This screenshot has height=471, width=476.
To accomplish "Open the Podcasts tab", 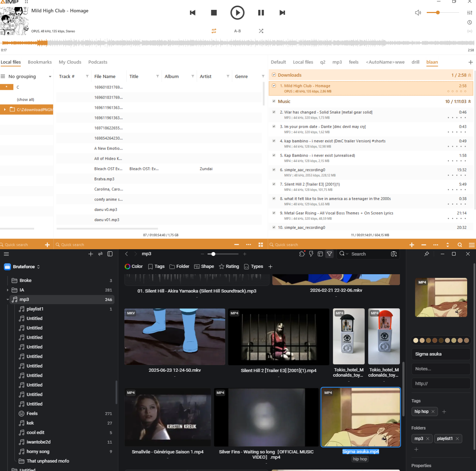I will [98, 62].
